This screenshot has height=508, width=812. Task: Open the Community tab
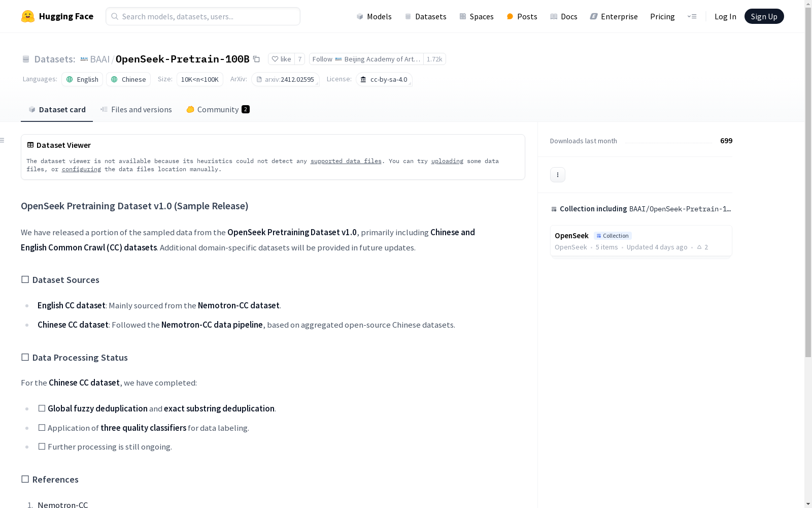click(x=218, y=110)
